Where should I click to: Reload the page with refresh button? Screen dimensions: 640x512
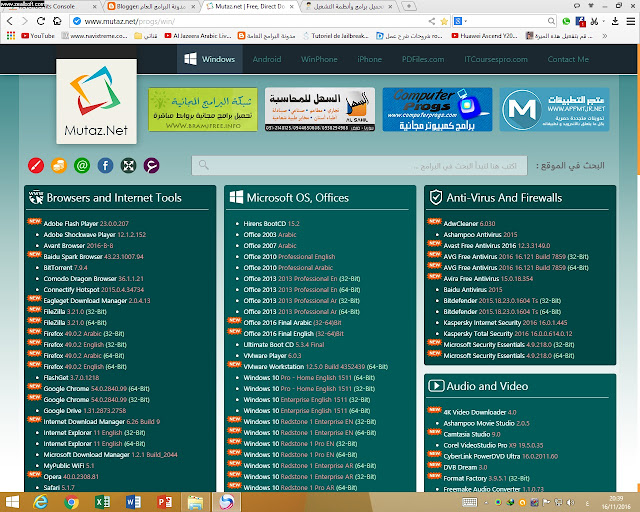(x=40, y=21)
